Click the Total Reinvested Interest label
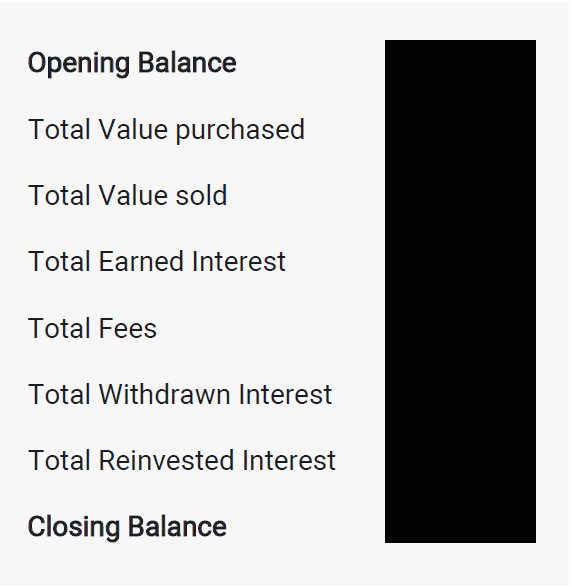This screenshot has width=572, height=587. tap(182, 460)
